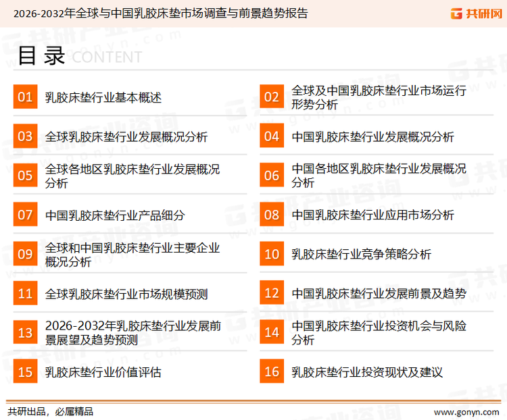This screenshot has height=420, width=507.
Task: Click the orange 13 number box
Action: [25, 332]
